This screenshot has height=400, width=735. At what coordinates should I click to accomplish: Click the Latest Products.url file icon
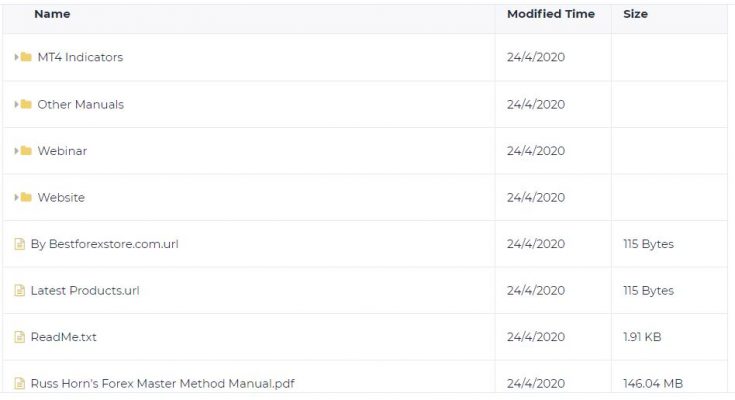point(19,290)
